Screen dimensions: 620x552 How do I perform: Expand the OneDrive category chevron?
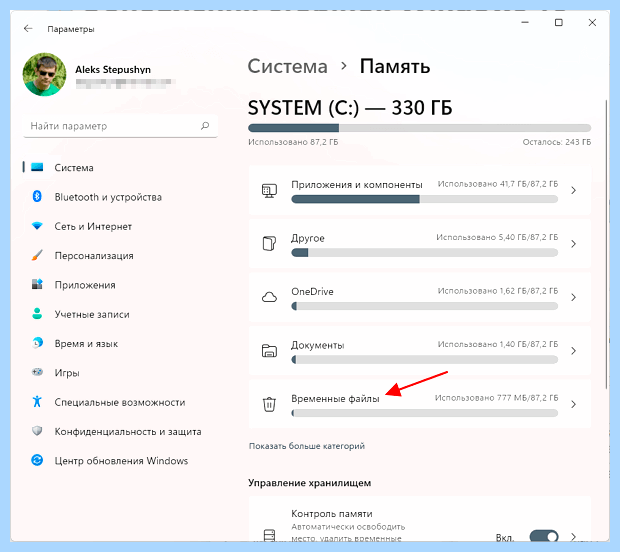(573, 297)
